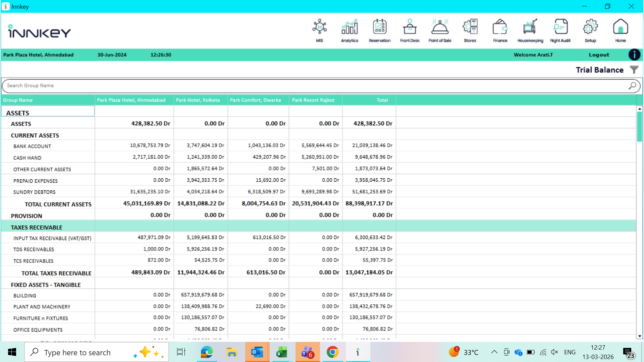Click the Windows taskbar search box
Image resolution: width=644 pixels, height=362 pixels.
(x=97, y=352)
